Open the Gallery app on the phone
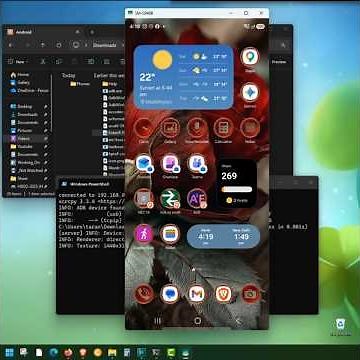Screen dimensions: 360x360 point(170,128)
